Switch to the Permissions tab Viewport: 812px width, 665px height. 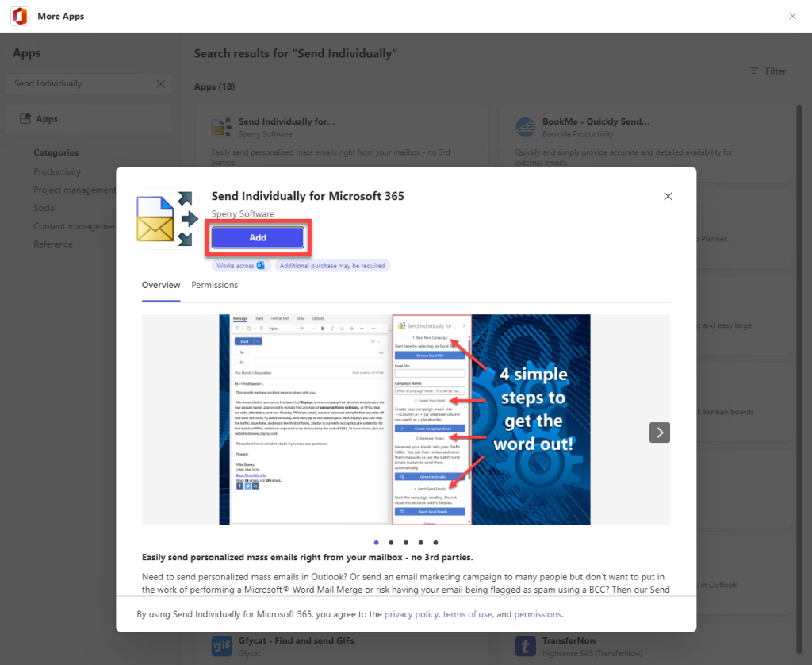point(214,285)
